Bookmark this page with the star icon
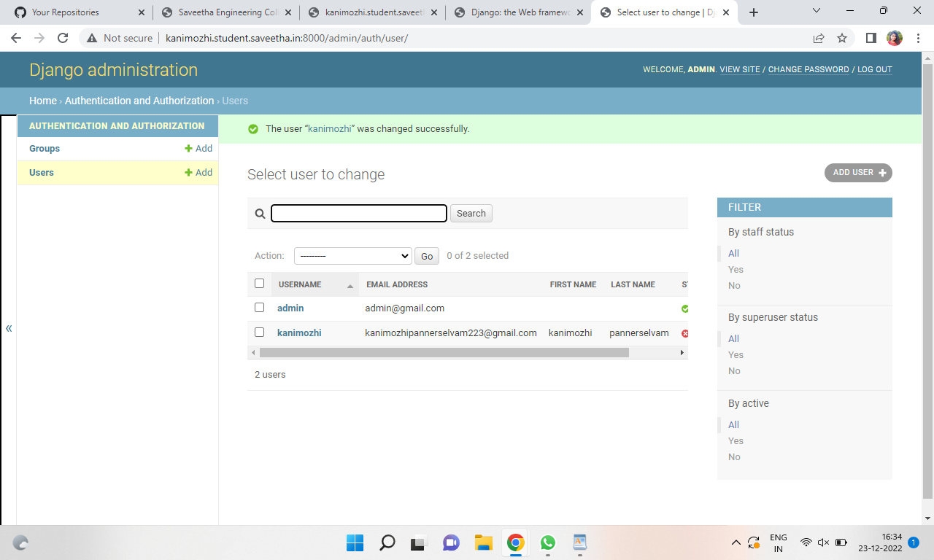 point(842,38)
